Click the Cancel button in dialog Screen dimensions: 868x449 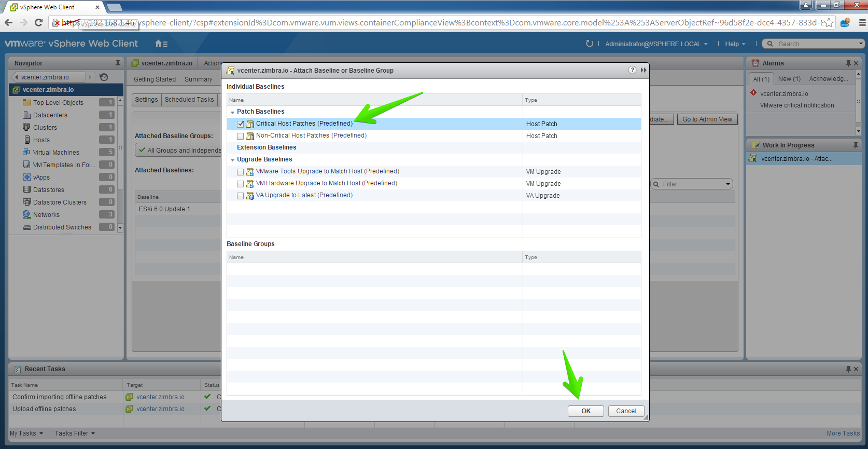point(626,411)
